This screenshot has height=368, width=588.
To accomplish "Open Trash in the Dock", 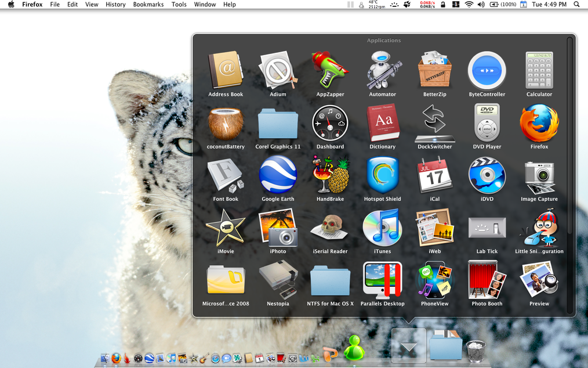I will [476, 351].
